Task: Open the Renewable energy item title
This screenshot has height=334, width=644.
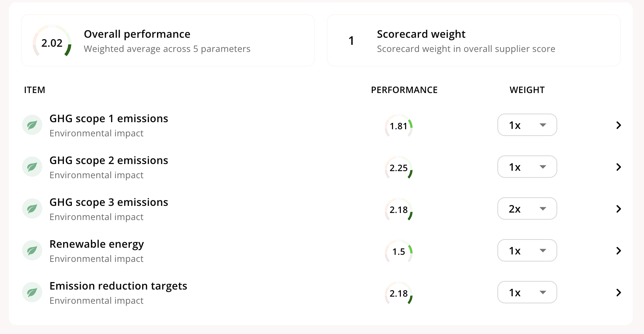Action: (97, 244)
